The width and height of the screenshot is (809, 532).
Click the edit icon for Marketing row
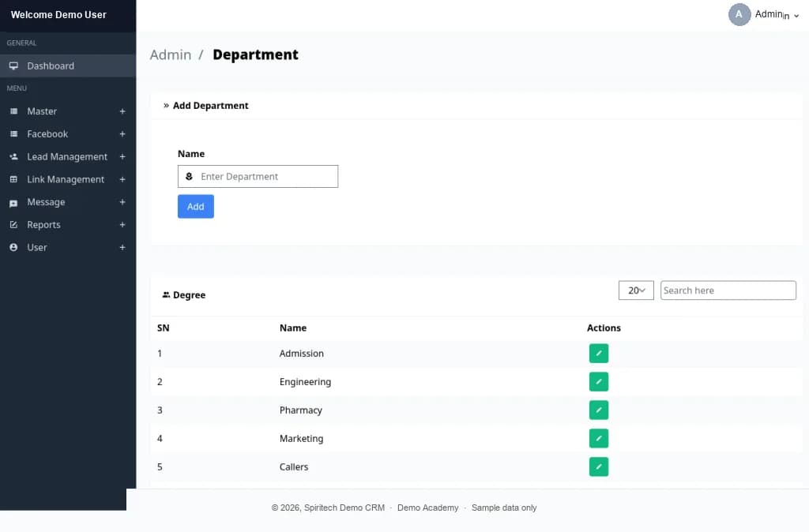[x=599, y=438]
